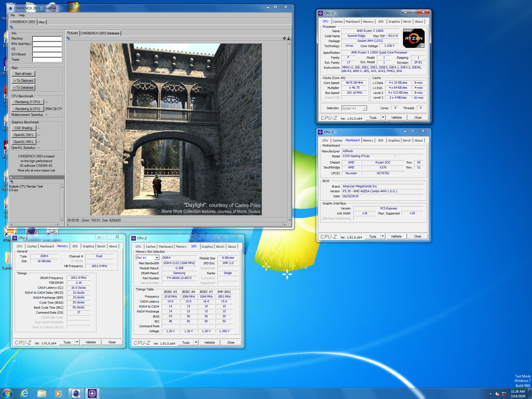This screenshot has width=532, height=399.
Task: Expand the Tools arrow in the CPU-Z SPD window
Action: tap(196, 342)
